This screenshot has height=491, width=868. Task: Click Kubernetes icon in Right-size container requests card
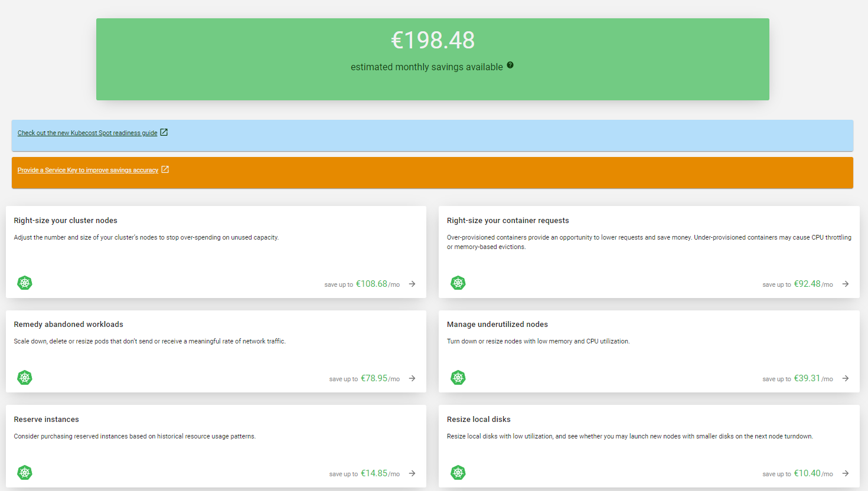[458, 283]
